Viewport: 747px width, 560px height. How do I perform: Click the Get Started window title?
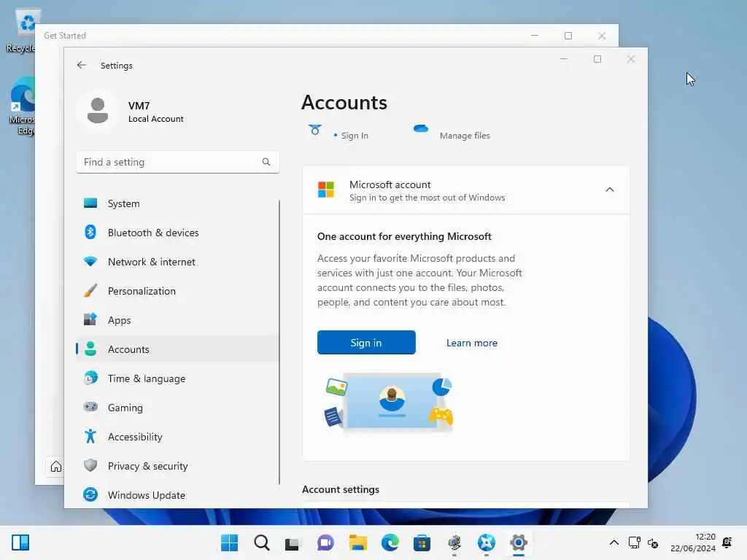coord(65,36)
